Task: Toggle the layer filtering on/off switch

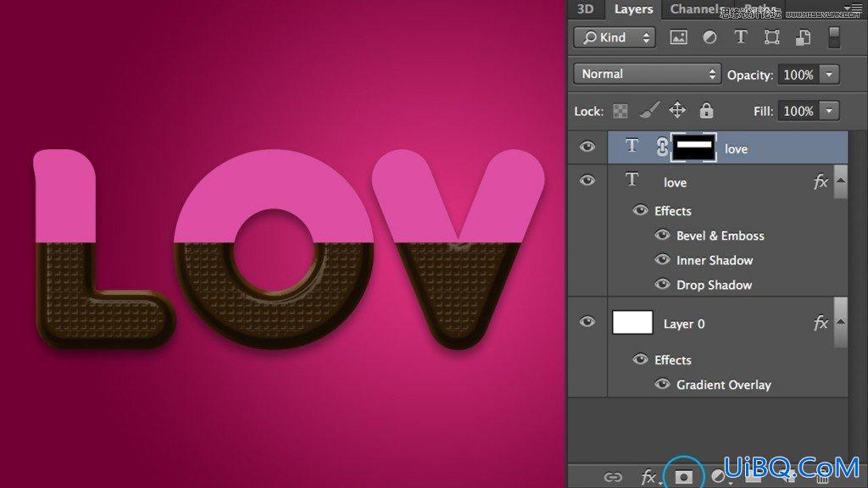Action: tap(834, 37)
